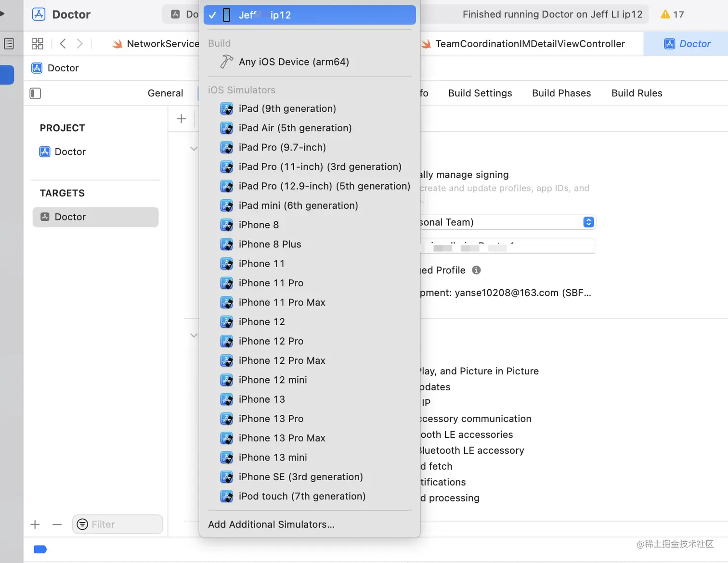Go forward with the right navigation arrow
Screen dimensions: 728x563
[80, 44]
